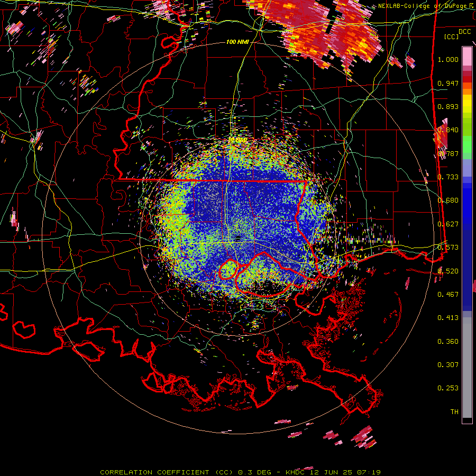Click the 0.467 color scale value
This screenshot has height=476, width=476.
click(448, 295)
